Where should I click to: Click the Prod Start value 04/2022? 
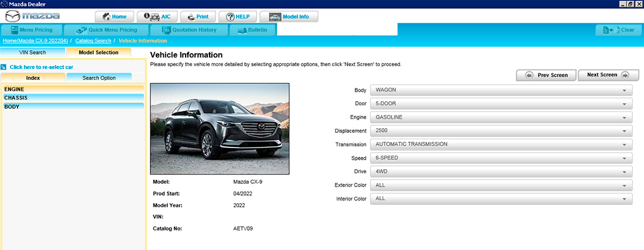coord(242,193)
